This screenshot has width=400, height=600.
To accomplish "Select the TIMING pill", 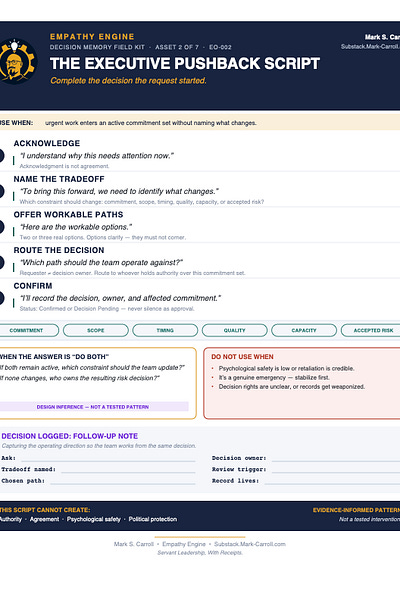I will click(x=165, y=330).
